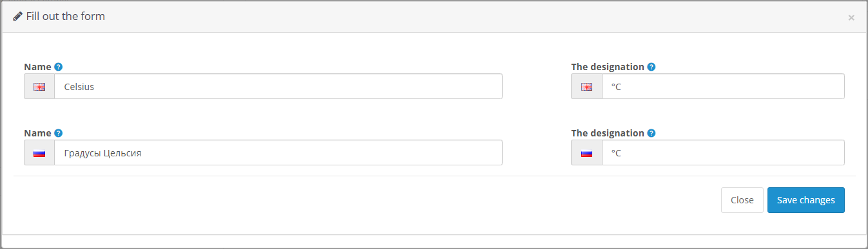
Task: Click the Fill out the form title
Action: tap(66, 17)
